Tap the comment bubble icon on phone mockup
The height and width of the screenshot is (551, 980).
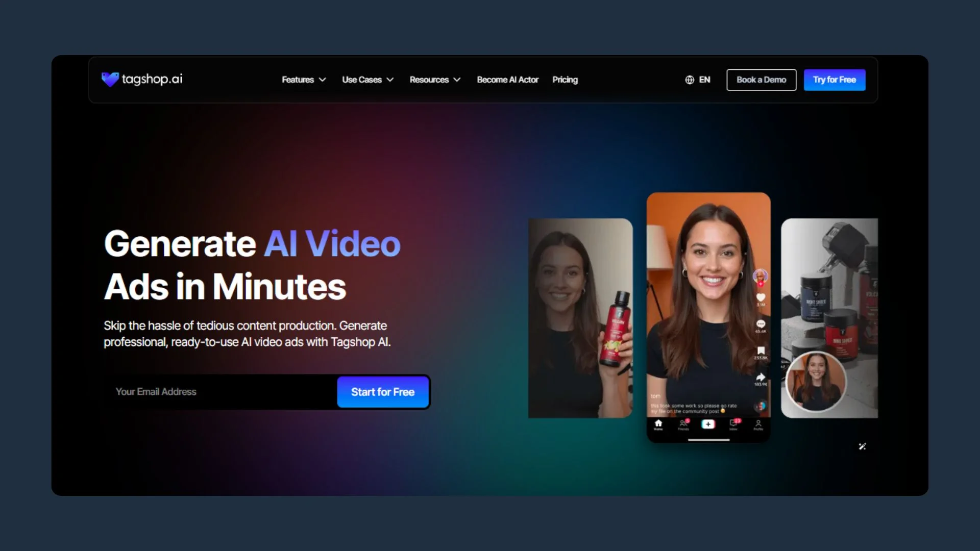761,324
